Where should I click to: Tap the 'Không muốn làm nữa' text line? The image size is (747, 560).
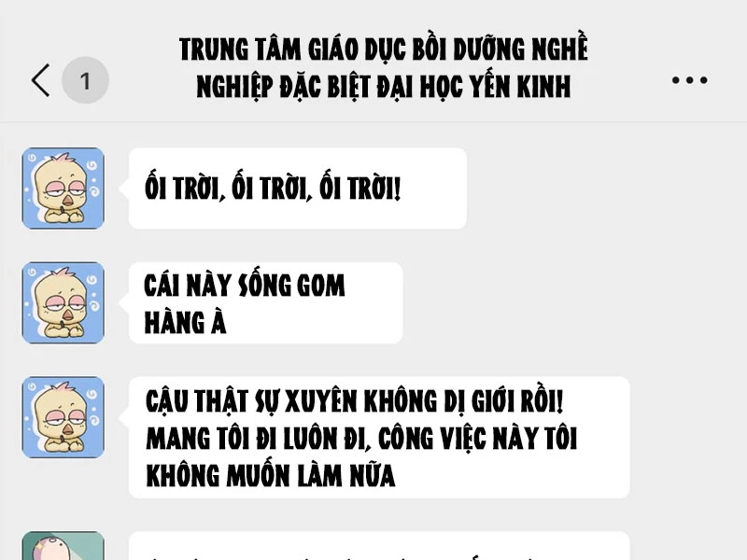(271, 476)
